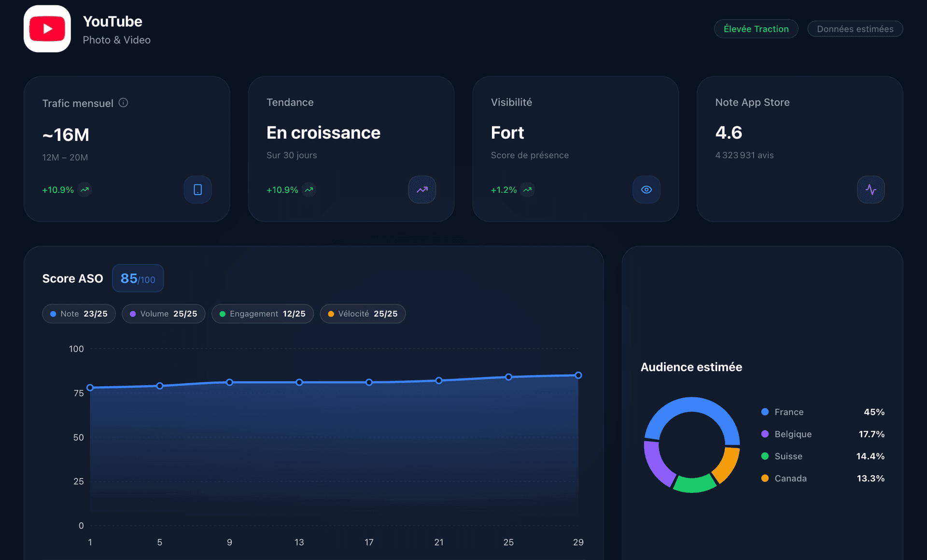
Task: Click the 85/100 ASO score badge
Action: (x=138, y=278)
